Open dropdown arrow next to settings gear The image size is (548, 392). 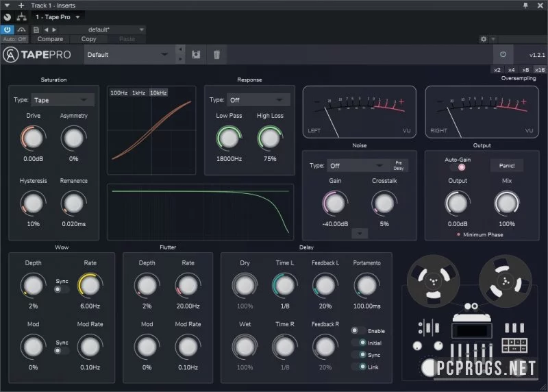point(493,39)
